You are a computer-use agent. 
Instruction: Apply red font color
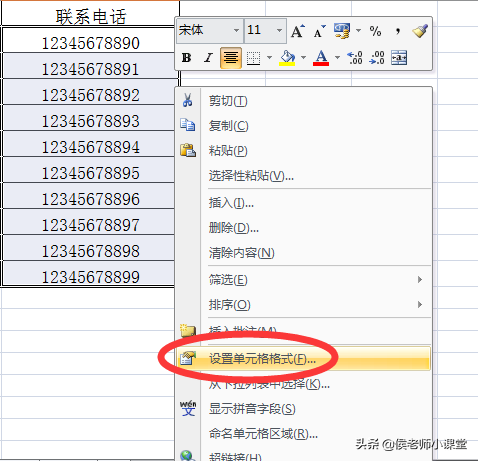pyautogui.click(x=321, y=58)
